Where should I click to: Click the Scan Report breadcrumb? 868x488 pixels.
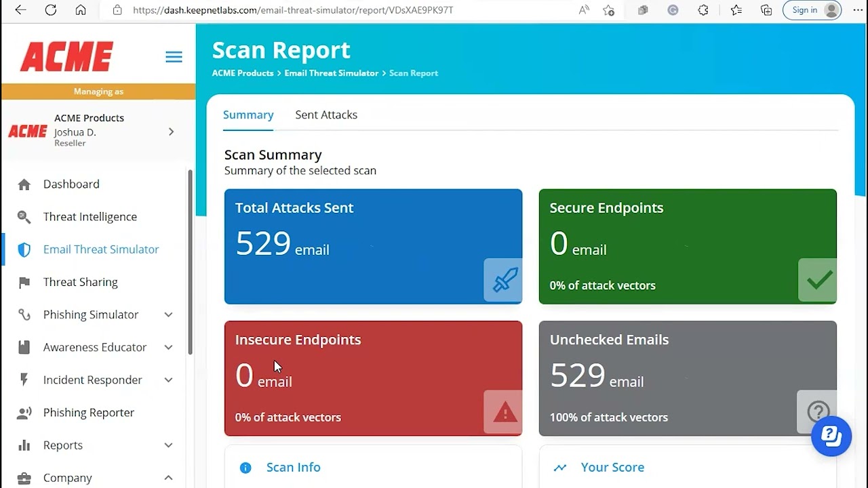pos(414,73)
